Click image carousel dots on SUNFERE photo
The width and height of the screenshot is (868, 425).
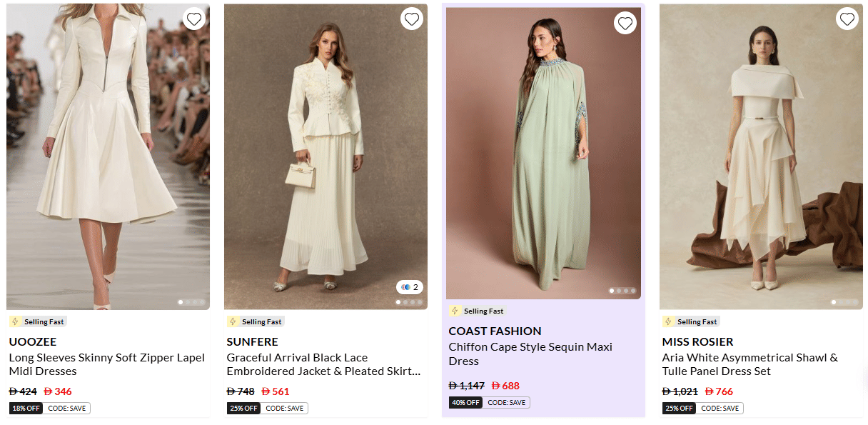coord(409,302)
